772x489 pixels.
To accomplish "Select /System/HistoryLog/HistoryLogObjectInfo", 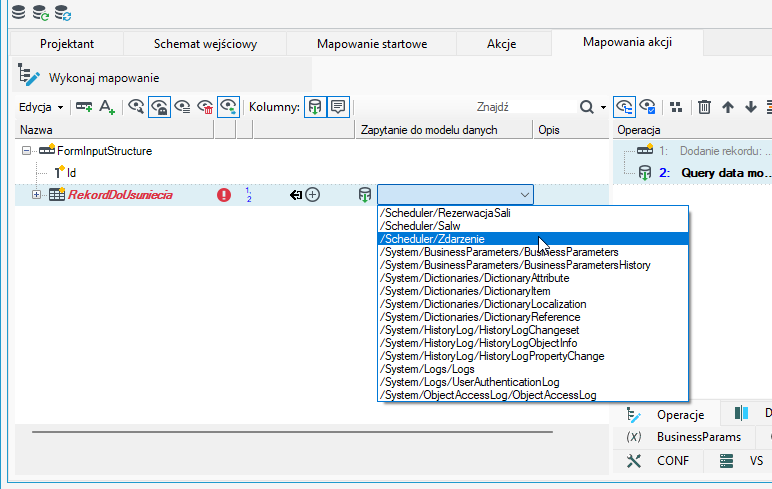I will [x=533, y=343].
